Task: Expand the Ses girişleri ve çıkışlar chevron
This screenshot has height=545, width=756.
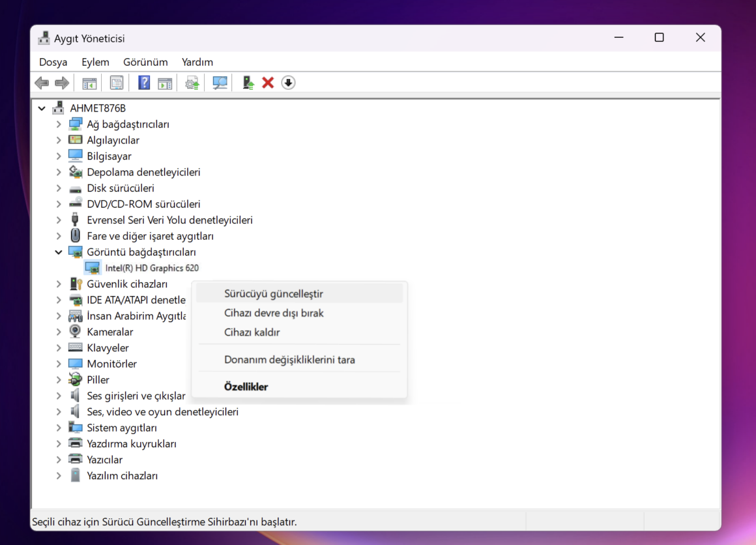Action: click(59, 396)
